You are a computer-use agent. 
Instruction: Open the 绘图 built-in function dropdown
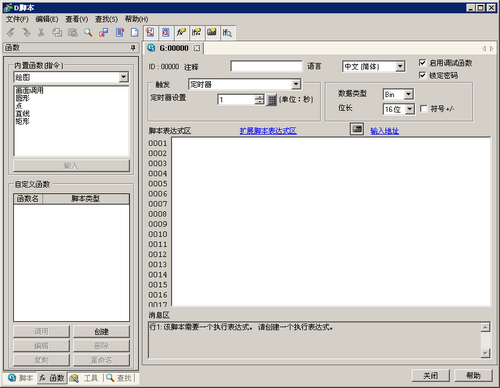[x=124, y=77]
